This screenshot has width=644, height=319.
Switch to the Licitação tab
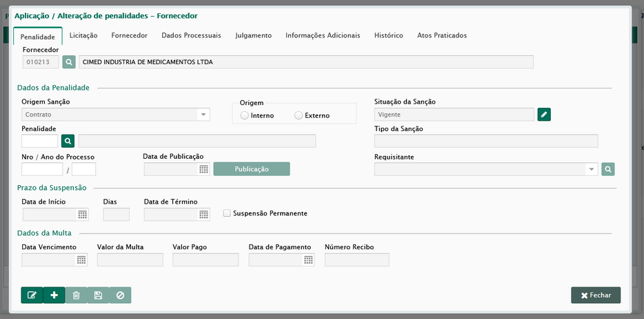tap(83, 35)
